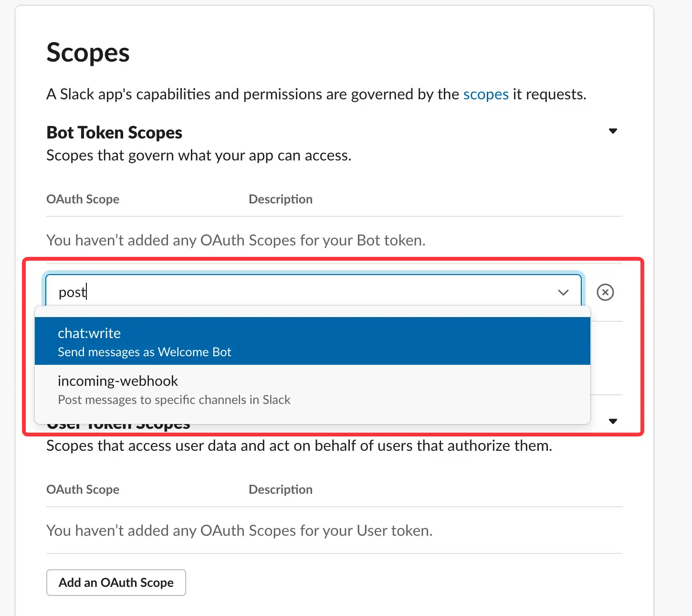Open the blue "scopes" documentation link

click(486, 94)
